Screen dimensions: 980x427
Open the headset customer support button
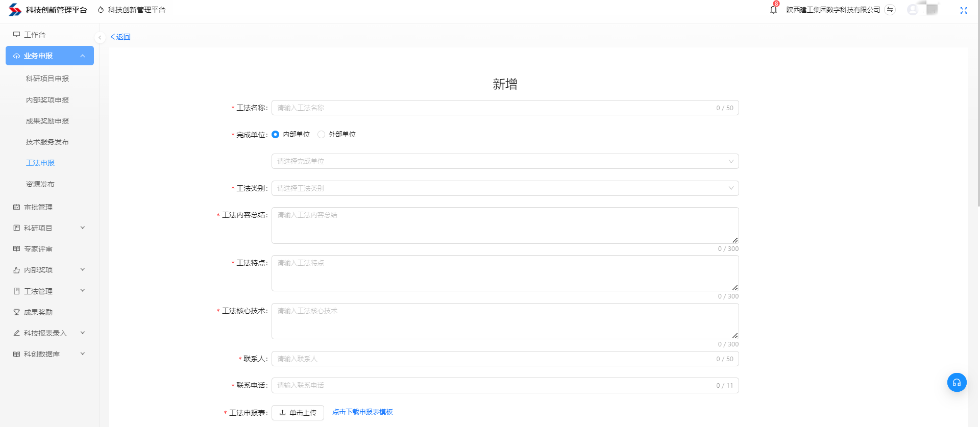957,383
